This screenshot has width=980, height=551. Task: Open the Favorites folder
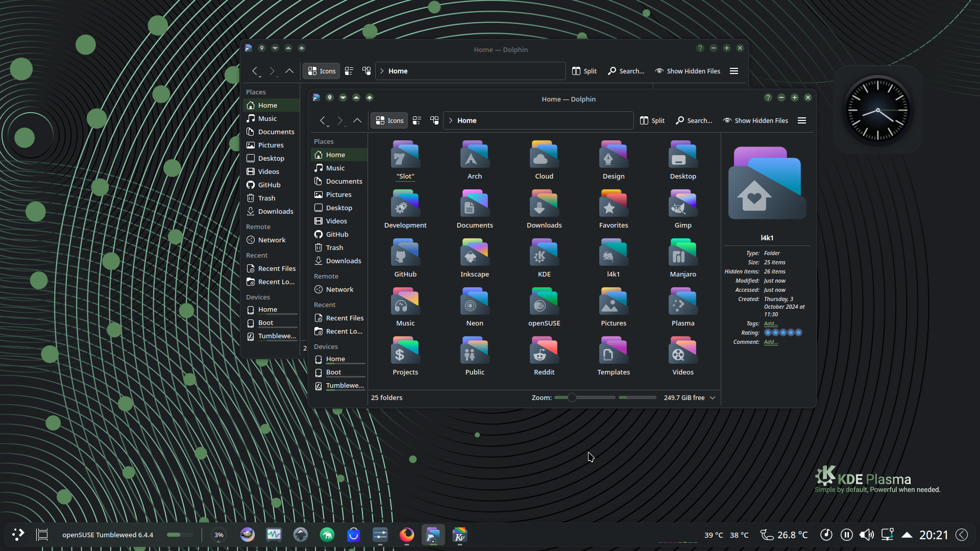click(614, 209)
